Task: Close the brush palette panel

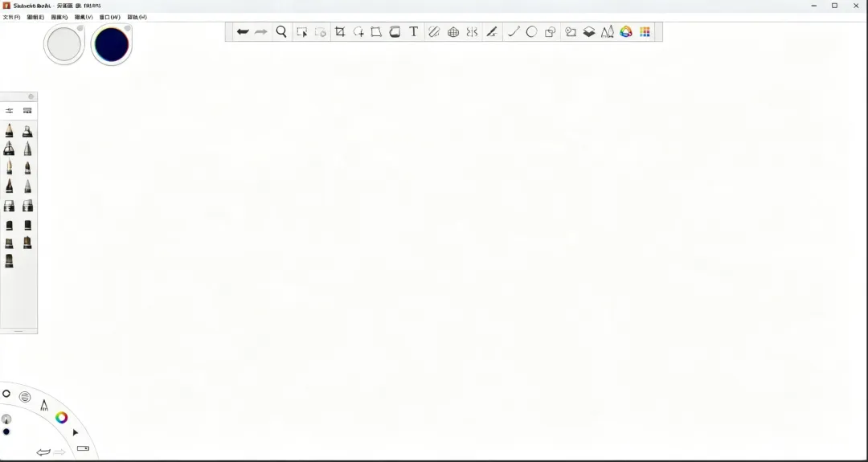Action: 31,97
